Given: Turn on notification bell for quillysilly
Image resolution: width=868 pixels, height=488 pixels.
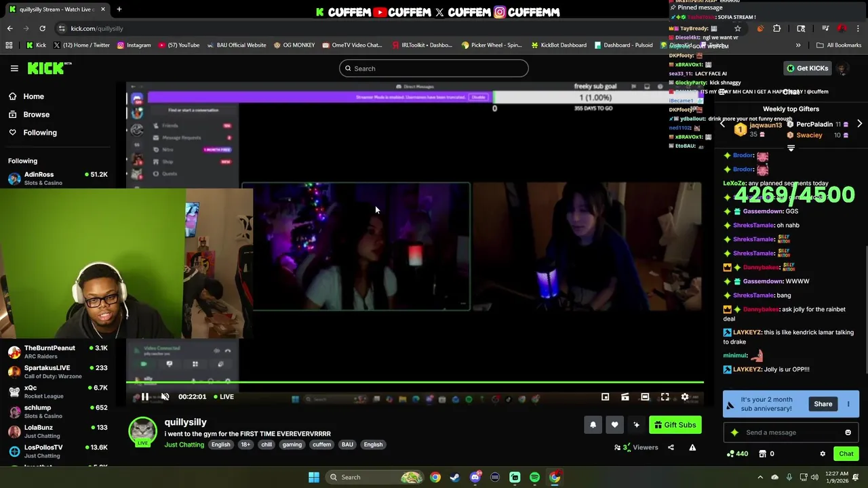Looking at the screenshot, I should click(593, 425).
